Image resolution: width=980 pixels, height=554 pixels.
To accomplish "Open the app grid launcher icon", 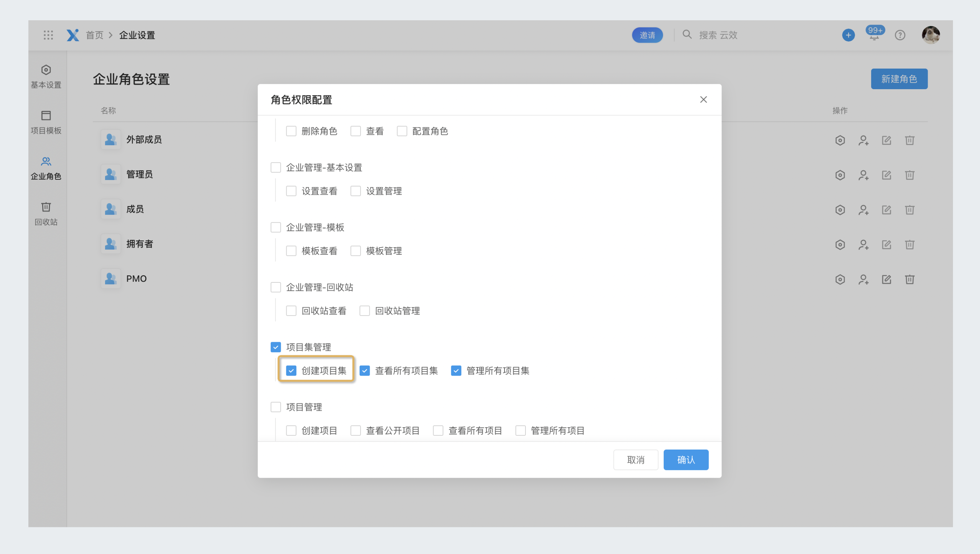I will [48, 35].
